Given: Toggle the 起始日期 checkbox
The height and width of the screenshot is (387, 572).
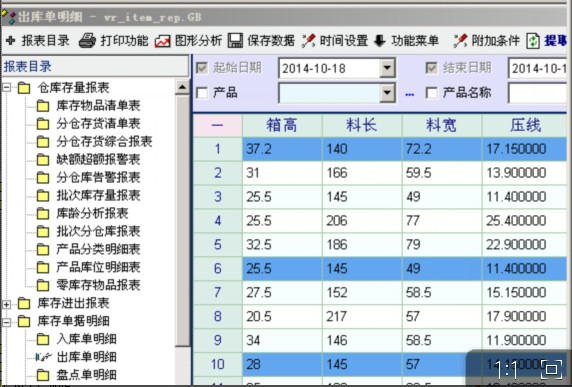Looking at the screenshot, I should point(202,68).
